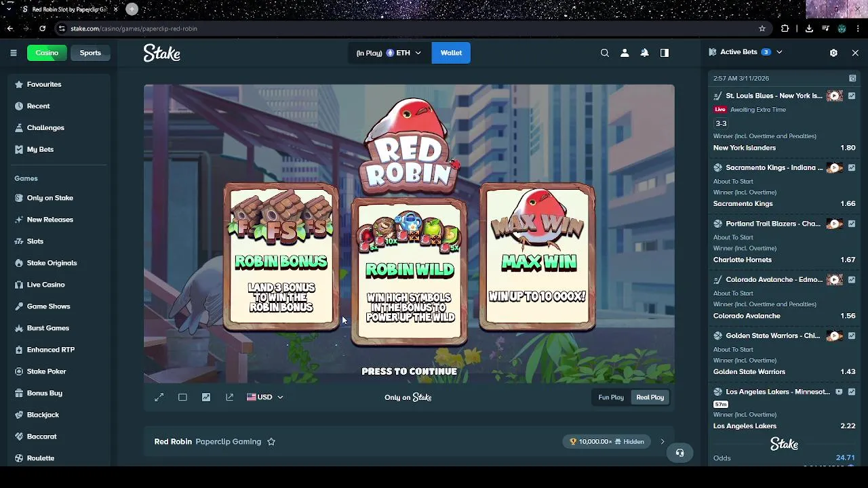Click the Wallet button
This screenshot has height=488, width=868.
451,53
